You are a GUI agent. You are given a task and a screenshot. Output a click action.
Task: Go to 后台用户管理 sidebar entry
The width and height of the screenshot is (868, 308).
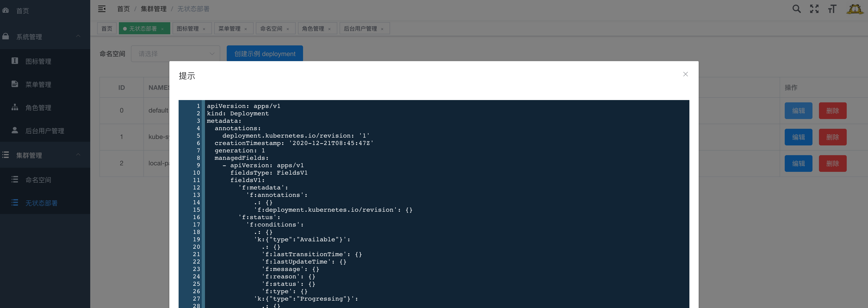click(44, 131)
